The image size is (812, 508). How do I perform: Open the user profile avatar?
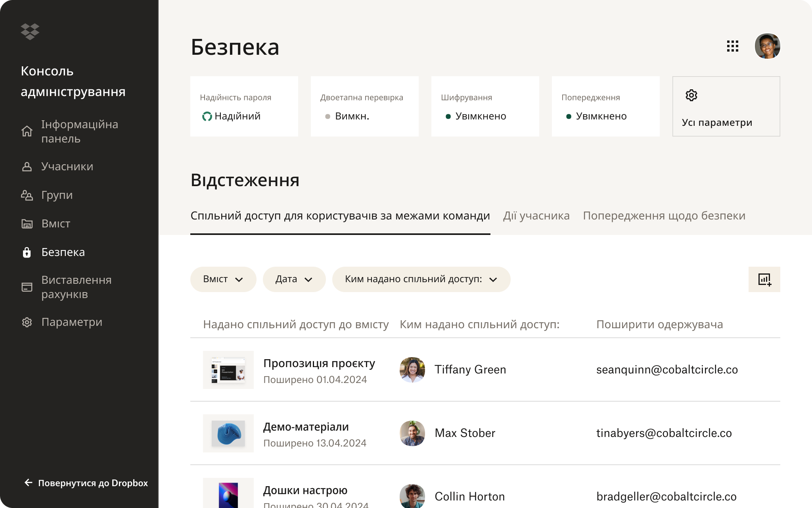coord(767,46)
